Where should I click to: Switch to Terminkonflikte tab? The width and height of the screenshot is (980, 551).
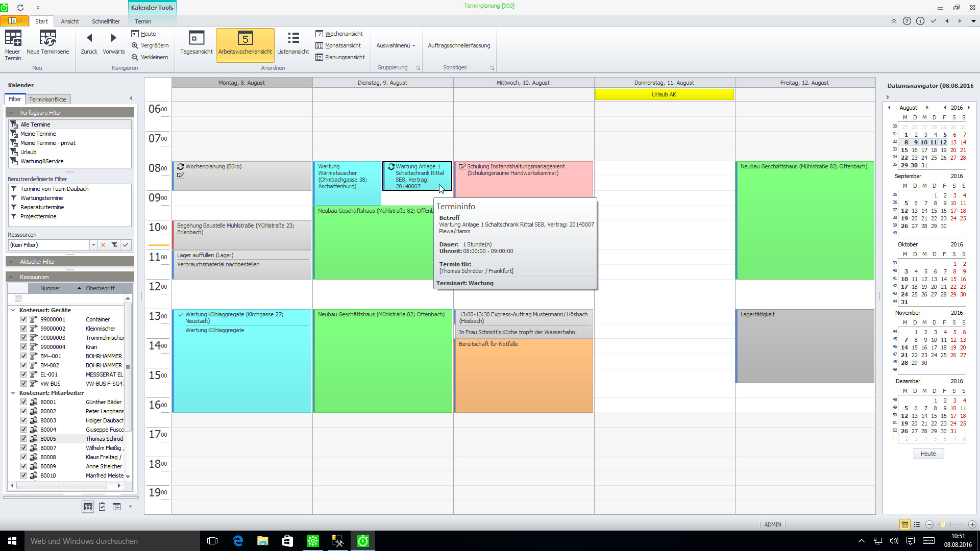pyautogui.click(x=47, y=99)
